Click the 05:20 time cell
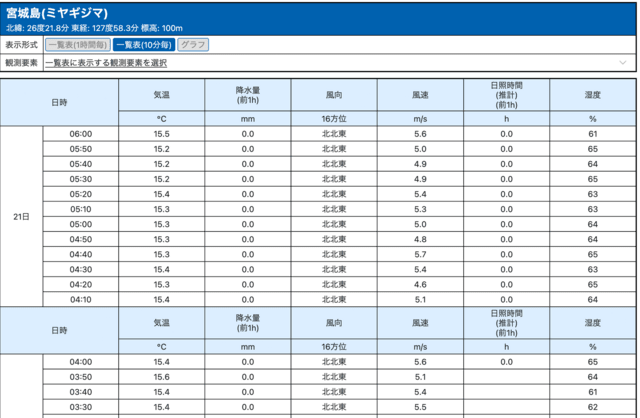Viewport: 640px width, 418px height. (x=81, y=194)
